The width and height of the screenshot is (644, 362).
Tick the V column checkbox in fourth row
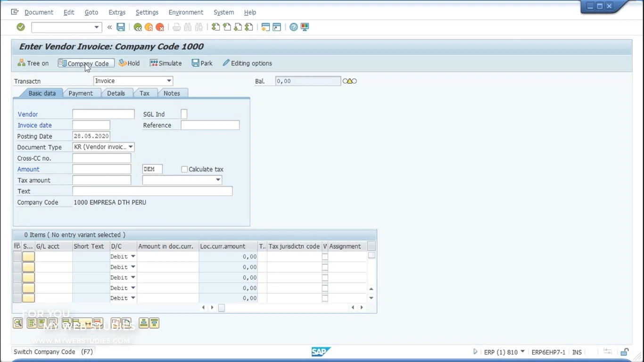pos(325,288)
